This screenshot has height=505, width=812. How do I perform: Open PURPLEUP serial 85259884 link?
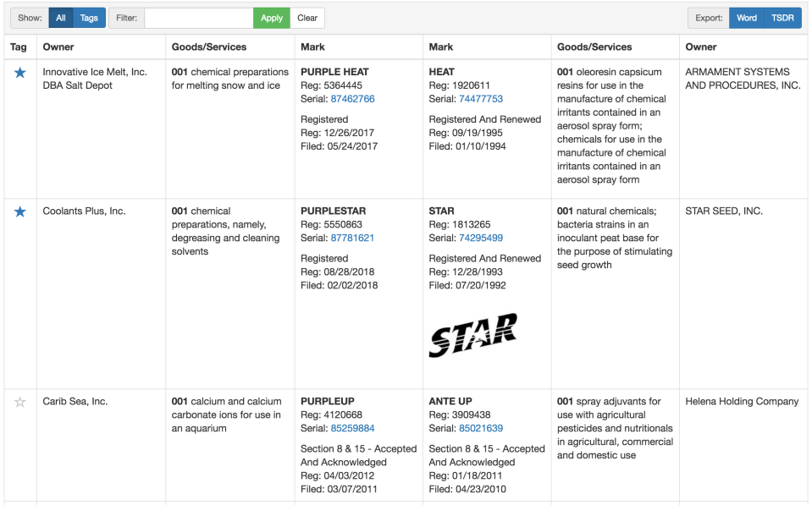click(x=352, y=428)
